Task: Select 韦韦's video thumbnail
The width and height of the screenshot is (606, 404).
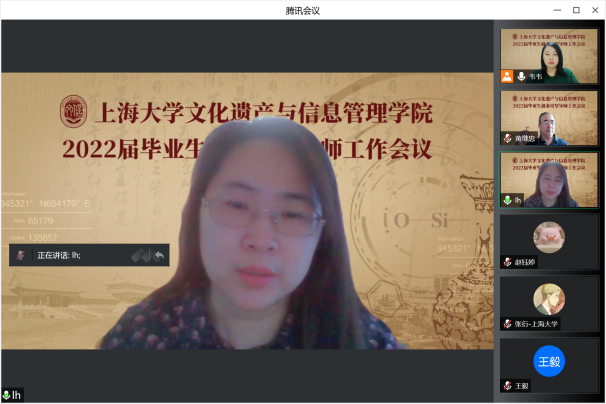Action: (x=549, y=56)
